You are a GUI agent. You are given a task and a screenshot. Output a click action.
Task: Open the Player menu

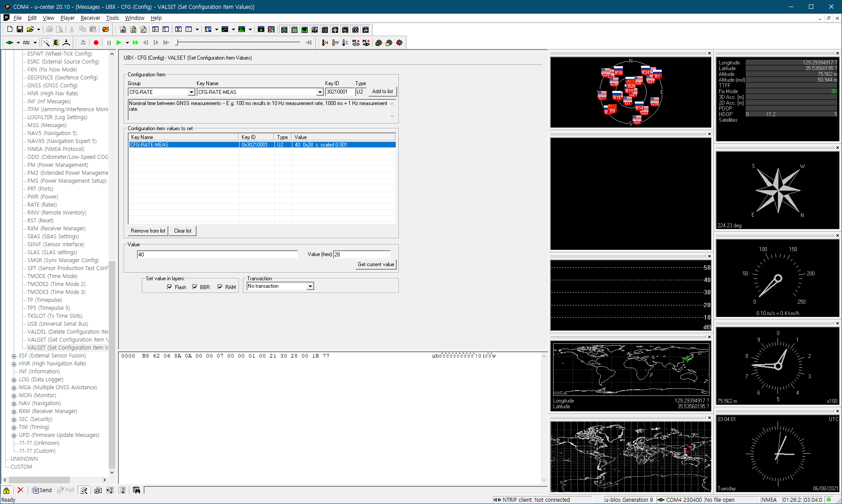tap(68, 18)
